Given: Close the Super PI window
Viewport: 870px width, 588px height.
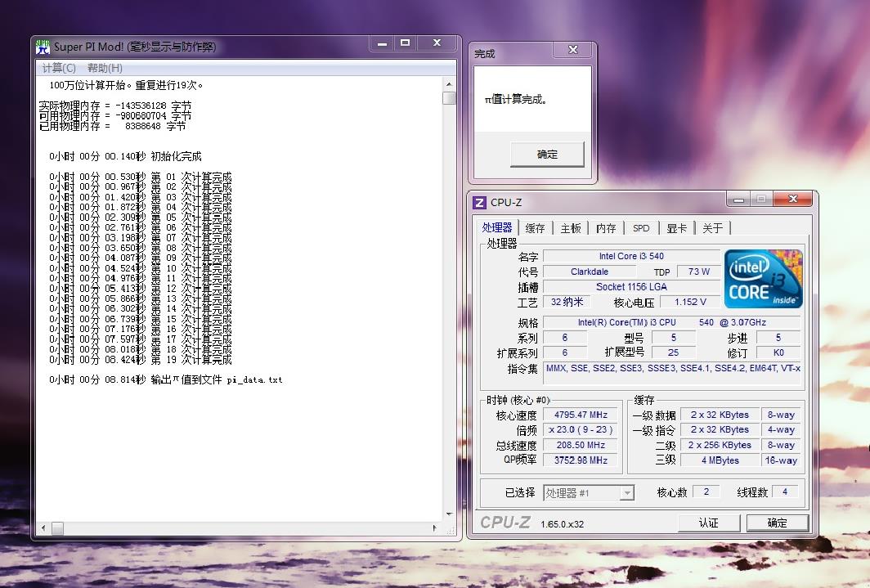Looking at the screenshot, I should [437, 43].
